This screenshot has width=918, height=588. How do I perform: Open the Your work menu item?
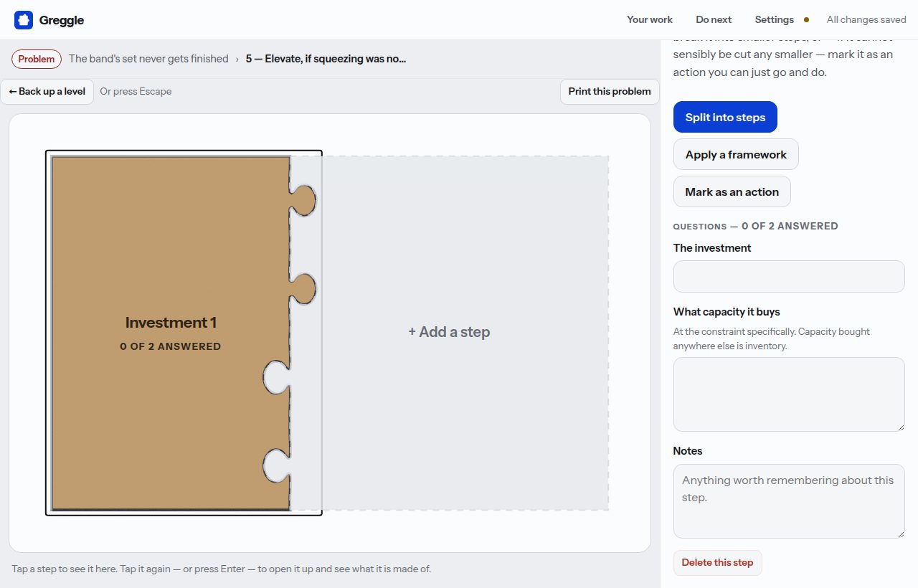(x=650, y=20)
